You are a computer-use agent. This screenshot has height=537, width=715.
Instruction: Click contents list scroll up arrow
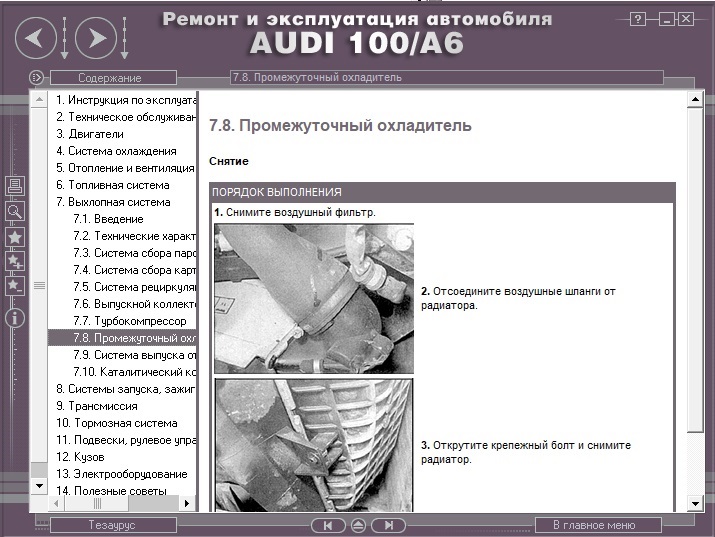coord(39,99)
